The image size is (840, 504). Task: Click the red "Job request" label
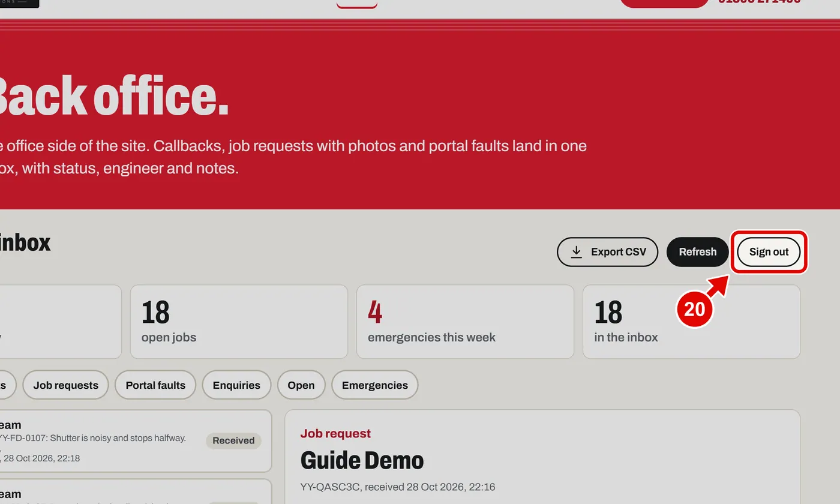pos(335,434)
